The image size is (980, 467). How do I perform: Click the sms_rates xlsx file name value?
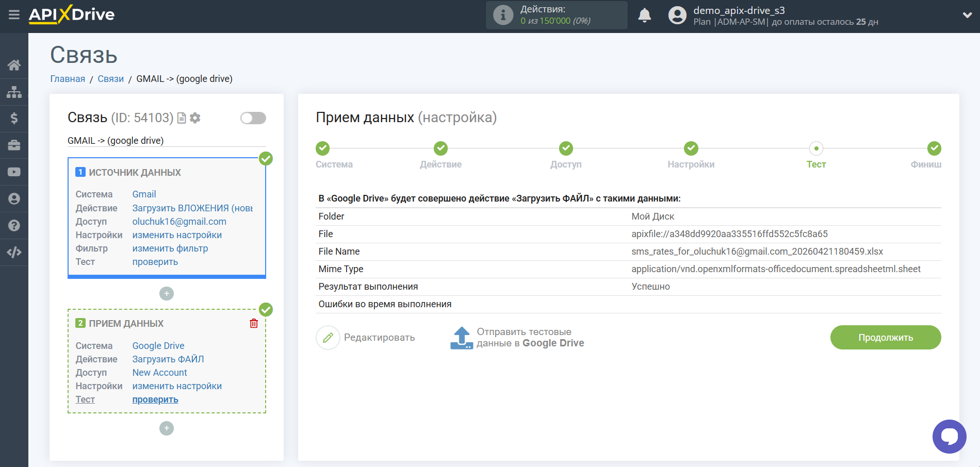[757, 252]
